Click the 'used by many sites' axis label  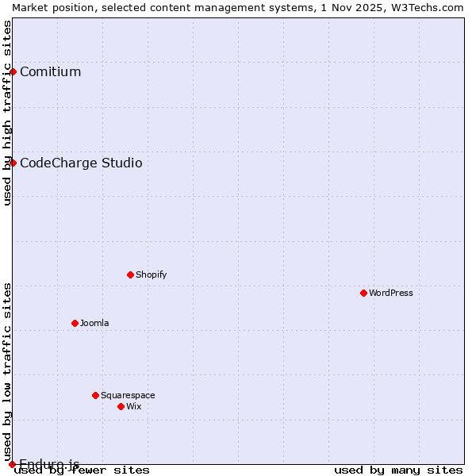click(398, 470)
